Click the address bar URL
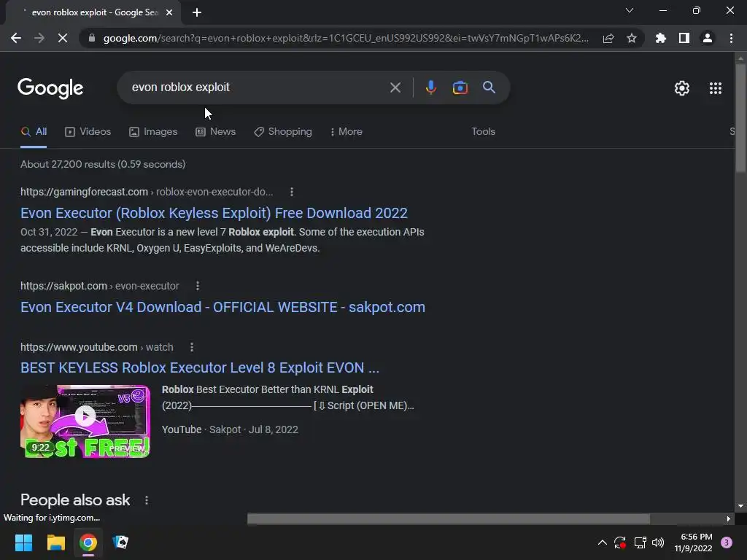The width and height of the screenshot is (747, 560). click(x=346, y=38)
